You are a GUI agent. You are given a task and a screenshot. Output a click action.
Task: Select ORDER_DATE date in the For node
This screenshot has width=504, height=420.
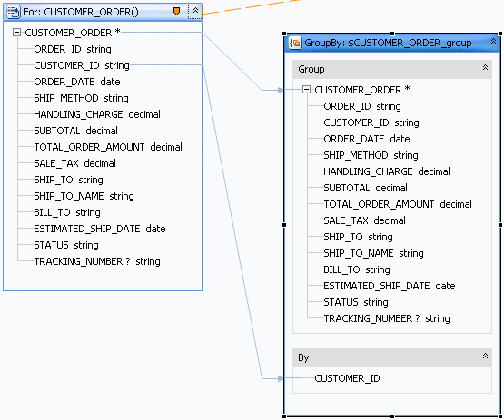[x=77, y=82]
